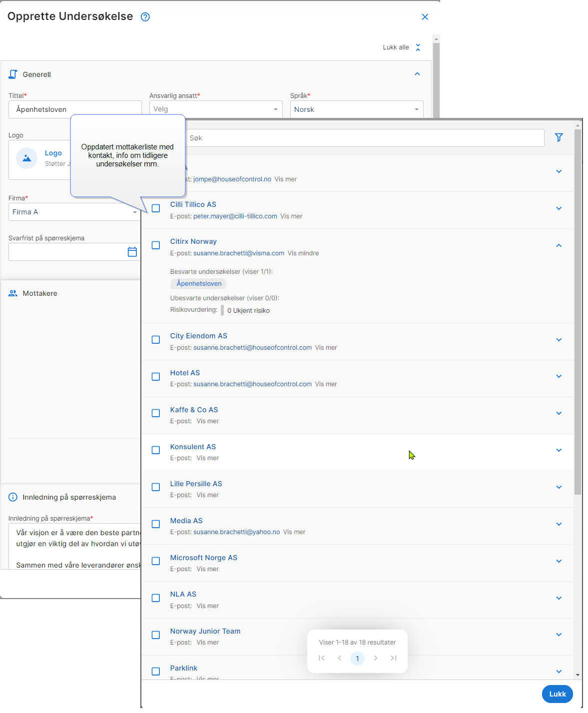Click the Innledning info icon

click(13, 497)
